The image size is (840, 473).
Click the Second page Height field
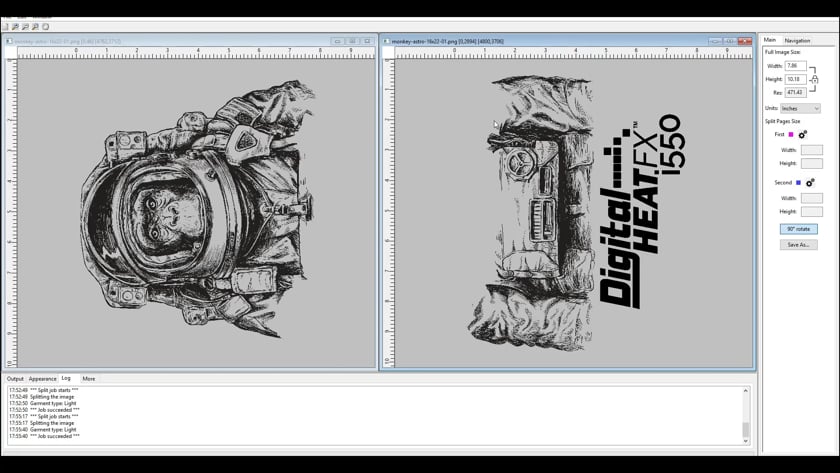pyautogui.click(x=812, y=212)
